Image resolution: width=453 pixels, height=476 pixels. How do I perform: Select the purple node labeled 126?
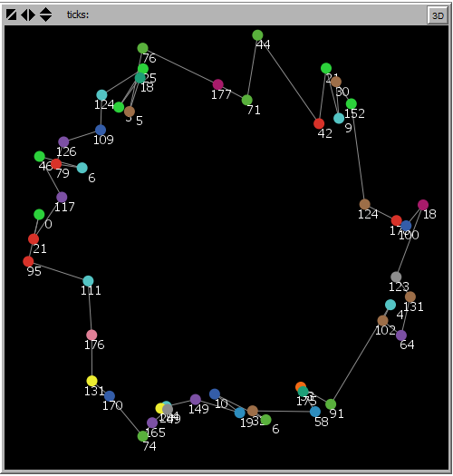pos(63,141)
